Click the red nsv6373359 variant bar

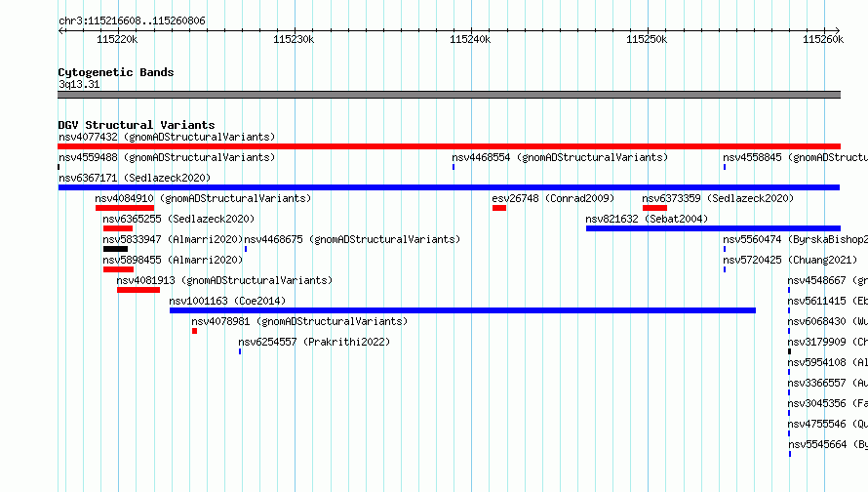654,208
